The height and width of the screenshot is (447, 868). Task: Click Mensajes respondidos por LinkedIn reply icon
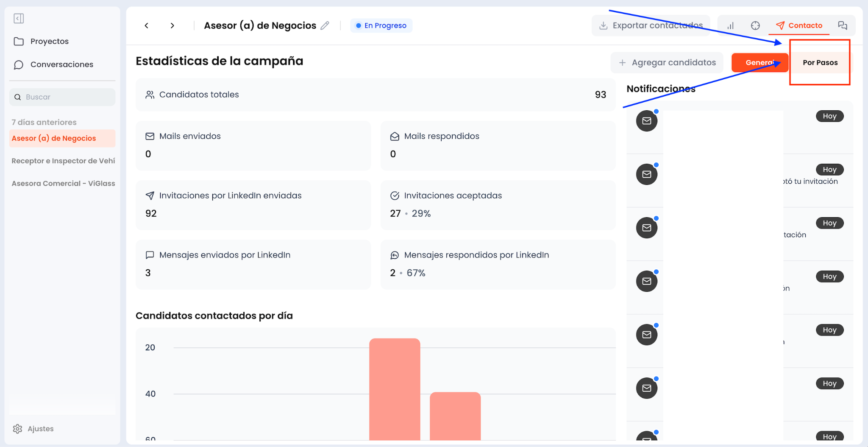pos(395,255)
